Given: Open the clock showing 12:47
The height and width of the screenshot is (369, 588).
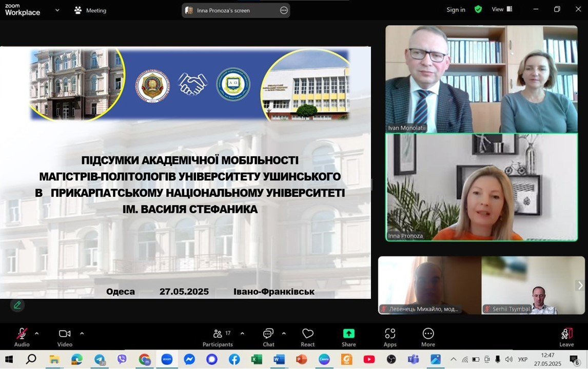Looking at the screenshot, I should [x=548, y=360].
